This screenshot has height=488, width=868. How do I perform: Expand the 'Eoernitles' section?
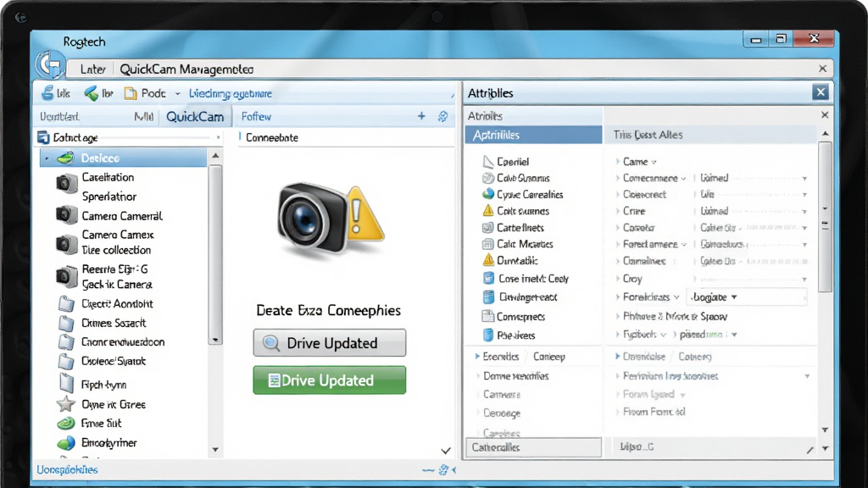click(x=477, y=357)
